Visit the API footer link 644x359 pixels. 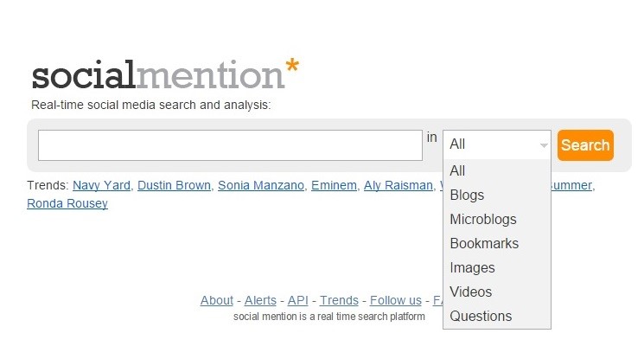[x=297, y=300]
